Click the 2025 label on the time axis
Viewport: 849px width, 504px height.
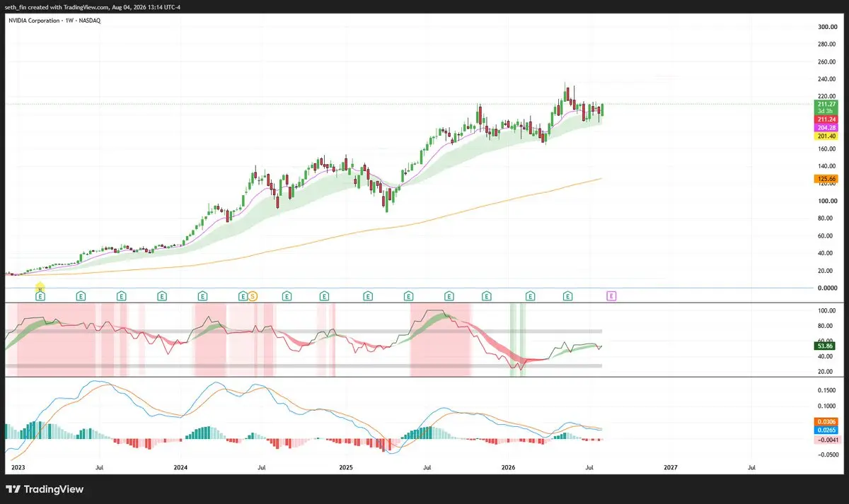345,467
